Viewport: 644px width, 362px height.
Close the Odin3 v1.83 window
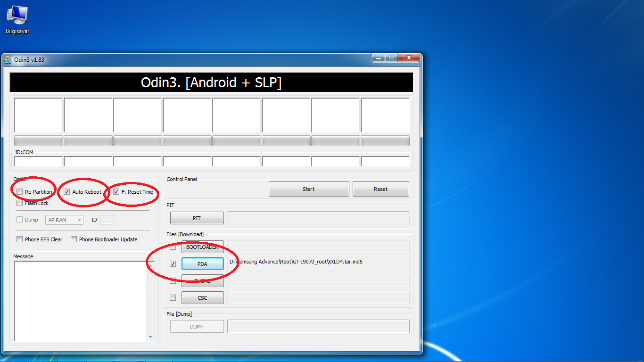409,58
